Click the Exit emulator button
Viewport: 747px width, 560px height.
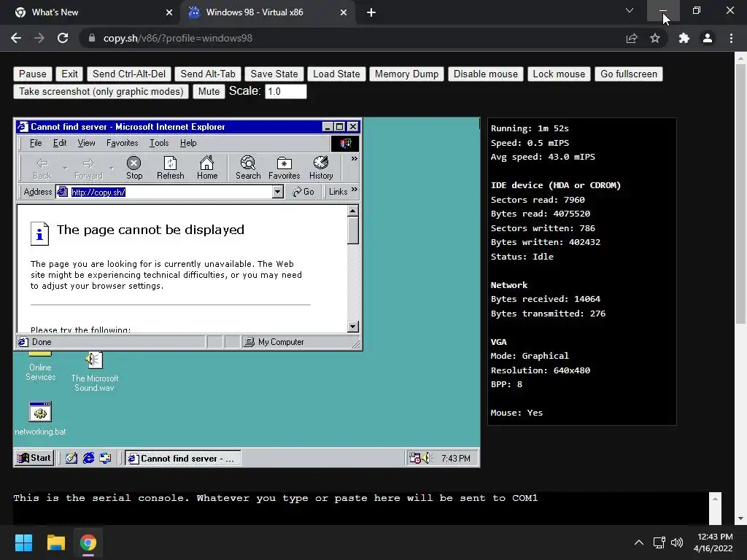pos(69,74)
